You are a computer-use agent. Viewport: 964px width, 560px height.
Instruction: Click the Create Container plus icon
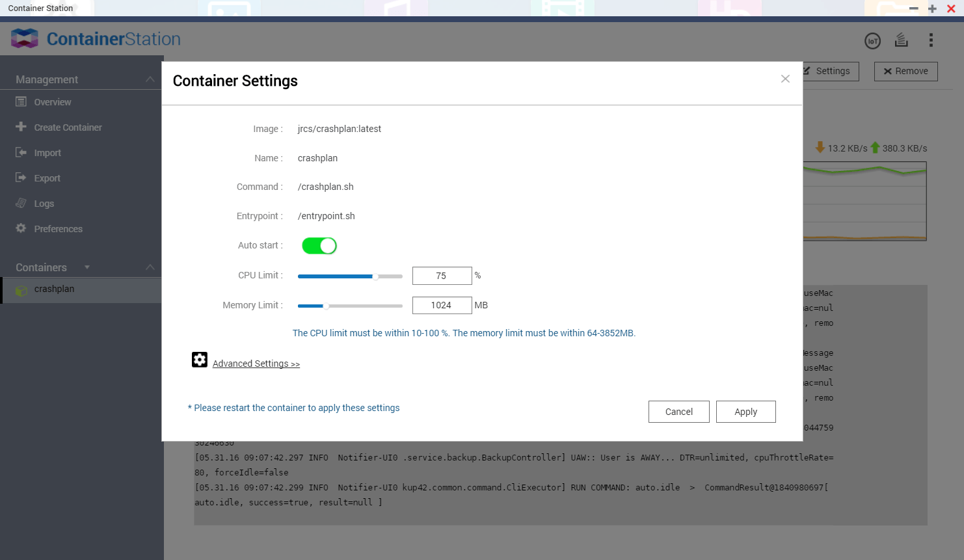(21, 127)
